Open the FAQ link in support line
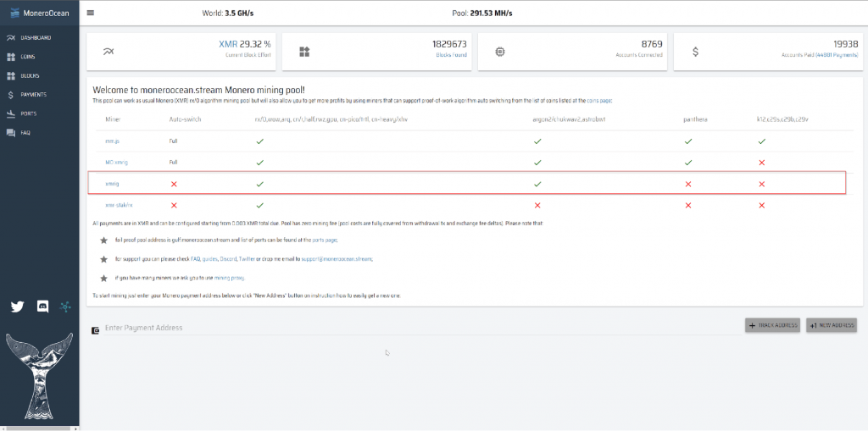 pyautogui.click(x=195, y=259)
